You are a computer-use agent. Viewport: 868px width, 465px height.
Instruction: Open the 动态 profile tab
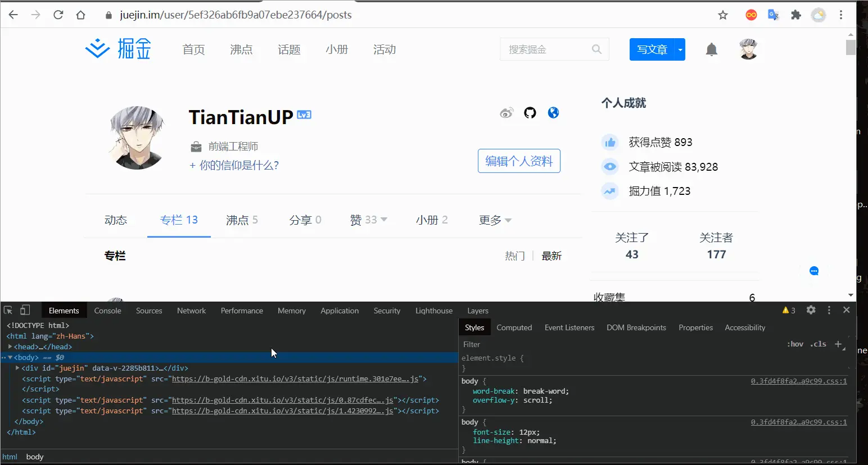coord(116,220)
